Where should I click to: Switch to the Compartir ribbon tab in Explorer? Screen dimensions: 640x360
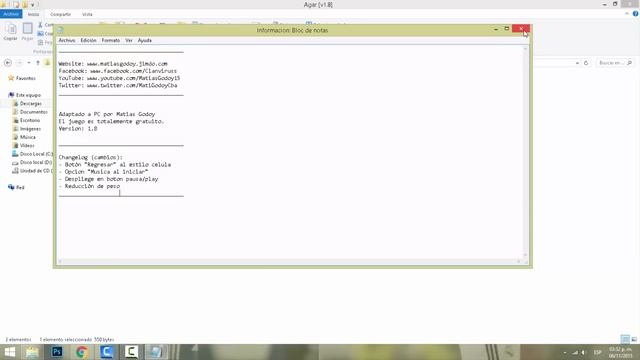(60, 14)
